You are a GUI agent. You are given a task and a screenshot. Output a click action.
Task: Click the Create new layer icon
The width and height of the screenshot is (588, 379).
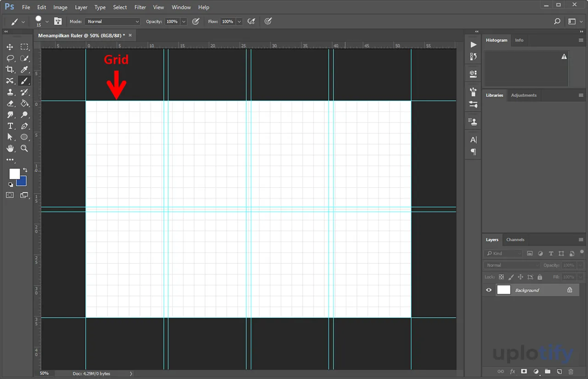tap(559, 371)
